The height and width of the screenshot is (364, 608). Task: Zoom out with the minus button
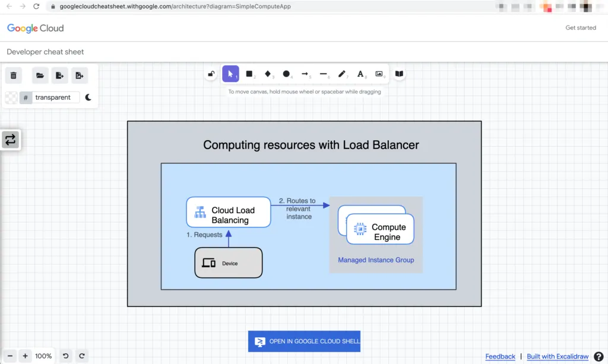pyautogui.click(x=10, y=356)
